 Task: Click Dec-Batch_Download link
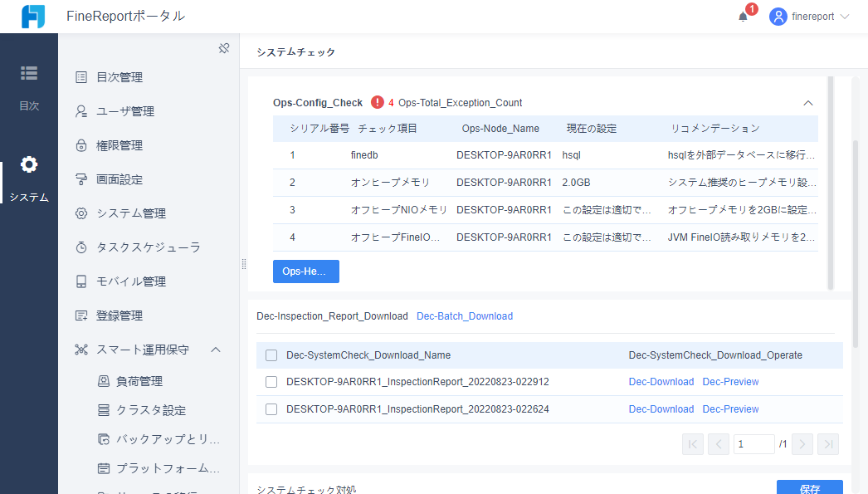465,316
